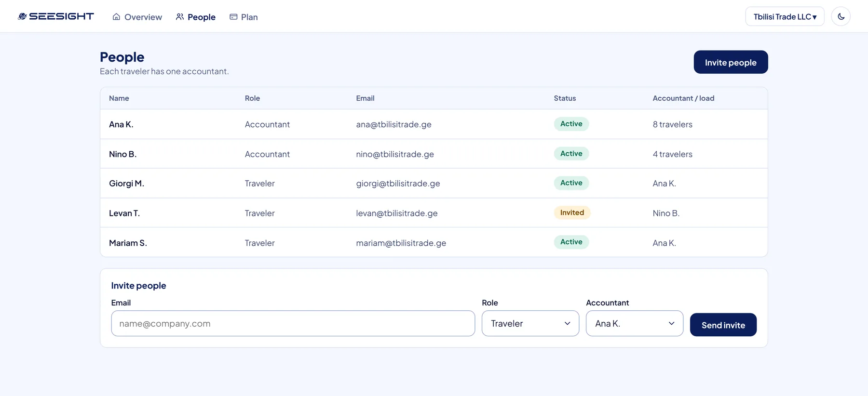This screenshot has width=868, height=396.
Task: Focus the invite email input field
Action: point(293,323)
